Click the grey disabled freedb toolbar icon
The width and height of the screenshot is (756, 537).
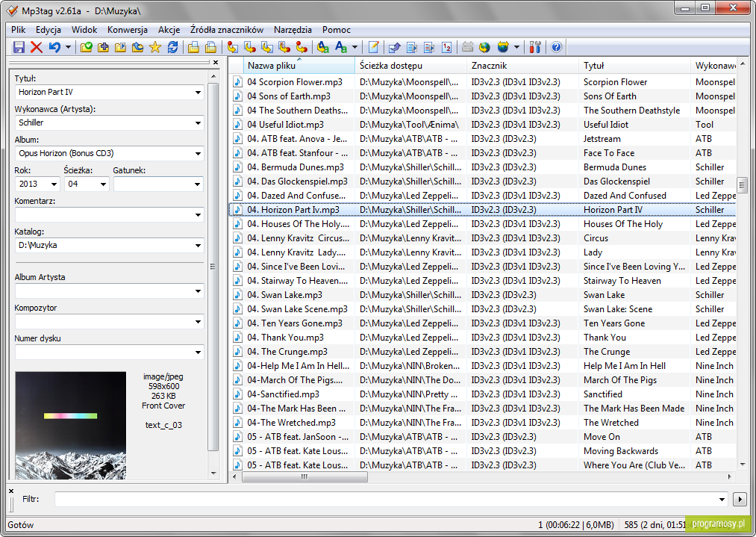[x=467, y=47]
